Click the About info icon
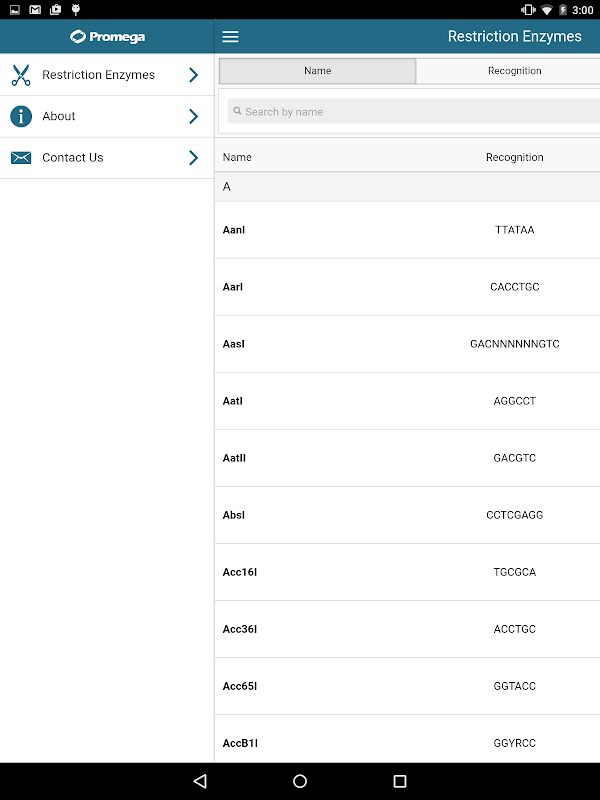 point(21,116)
